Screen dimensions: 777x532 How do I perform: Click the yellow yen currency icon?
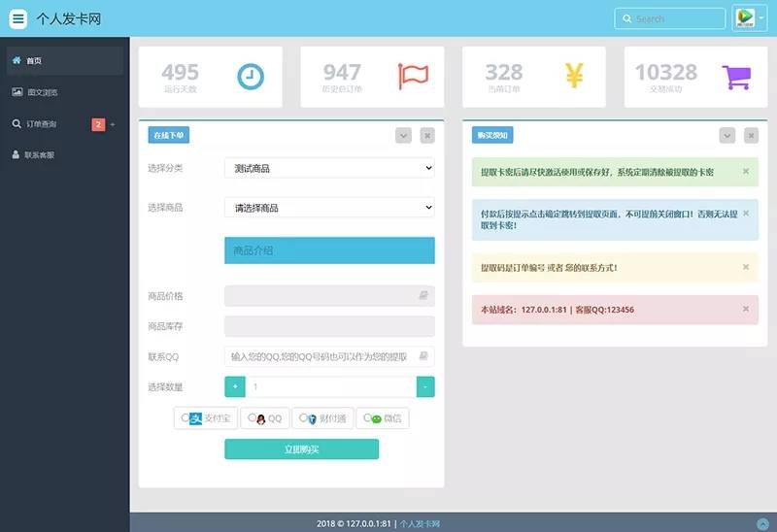(x=574, y=76)
